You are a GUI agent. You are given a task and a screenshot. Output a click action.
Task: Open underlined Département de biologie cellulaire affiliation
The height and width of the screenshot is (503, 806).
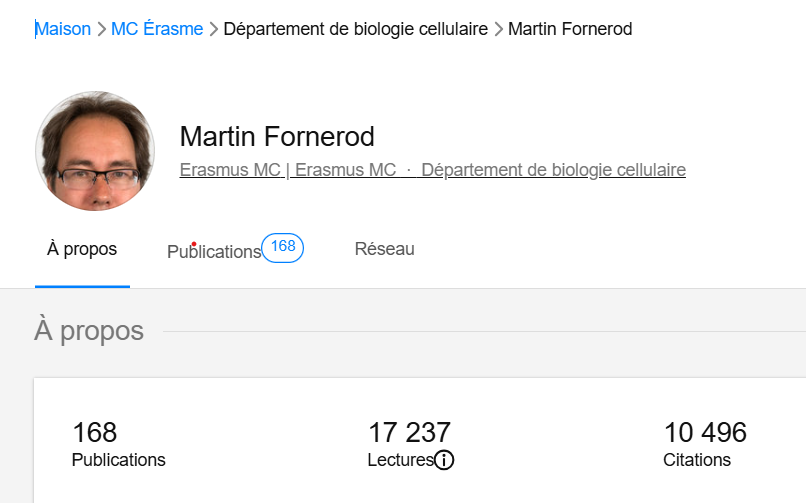(x=553, y=170)
